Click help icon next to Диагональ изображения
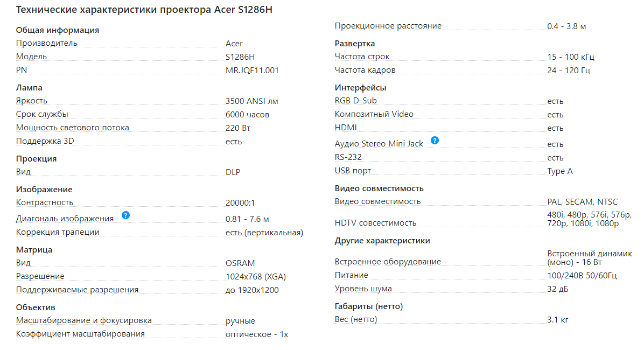The width and height of the screenshot is (644, 350). [125, 215]
